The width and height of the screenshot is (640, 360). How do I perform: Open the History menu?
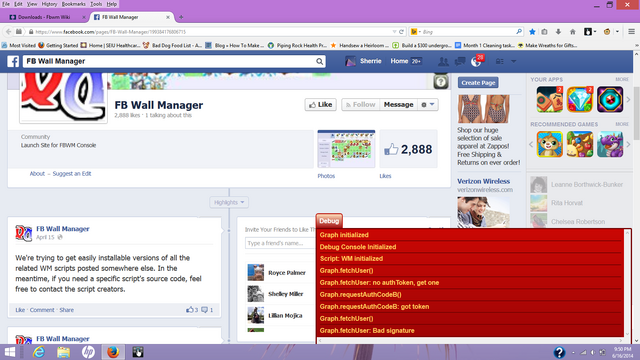(x=49, y=4)
